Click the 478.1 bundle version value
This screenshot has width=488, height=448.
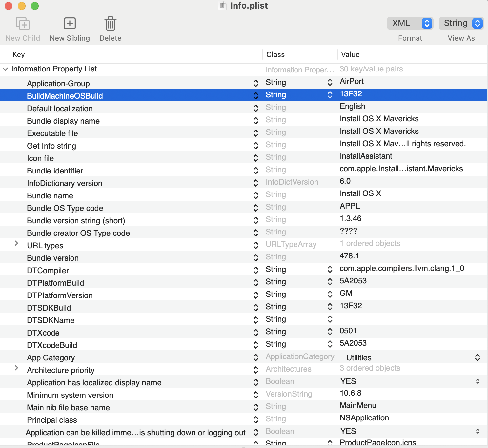point(349,256)
